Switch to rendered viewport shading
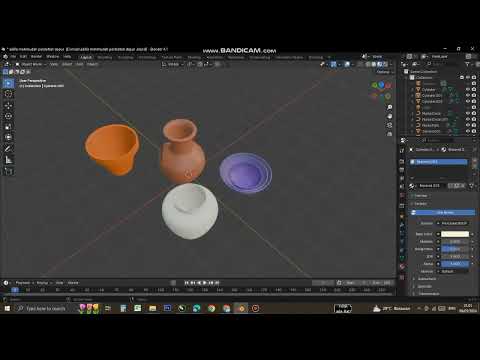Viewport: 480px width, 360px height. pos(385,64)
